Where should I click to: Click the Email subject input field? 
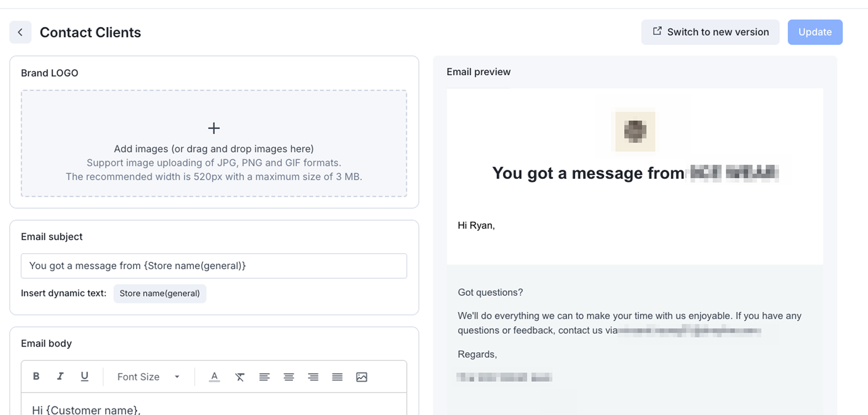[214, 266]
